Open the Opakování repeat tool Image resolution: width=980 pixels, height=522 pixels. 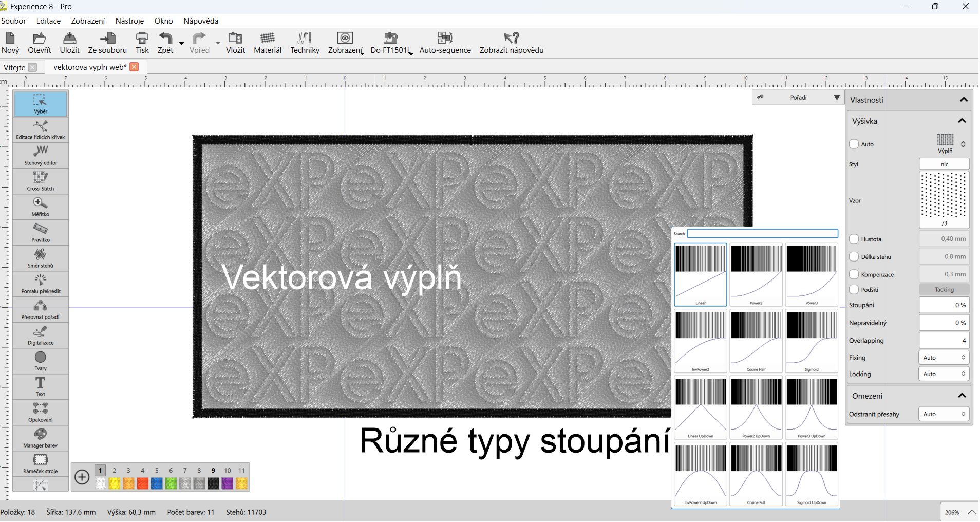click(x=41, y=413)
